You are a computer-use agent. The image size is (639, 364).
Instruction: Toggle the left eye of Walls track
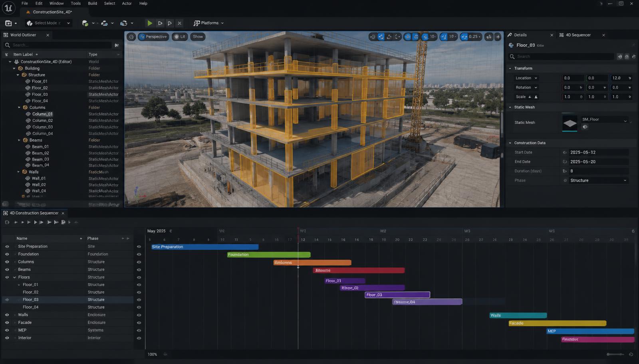[7, 315]
